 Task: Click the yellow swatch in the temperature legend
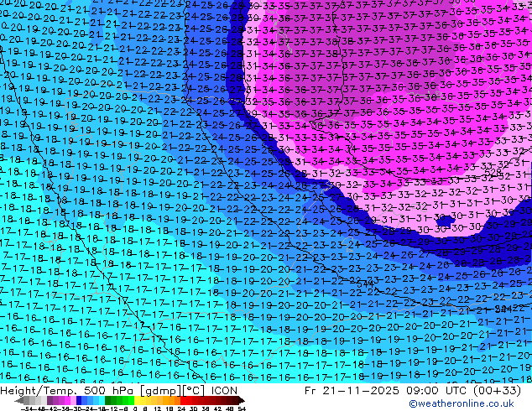[x=137, y=400]
